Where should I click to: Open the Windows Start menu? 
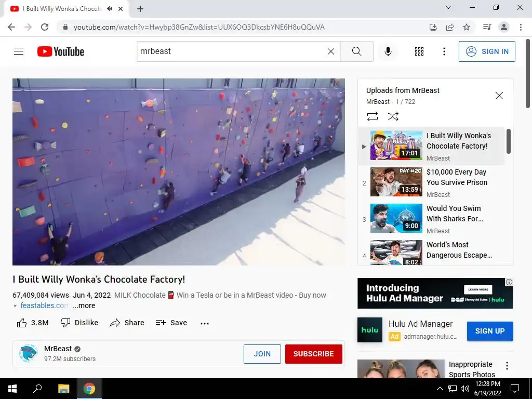coord(12,389)
